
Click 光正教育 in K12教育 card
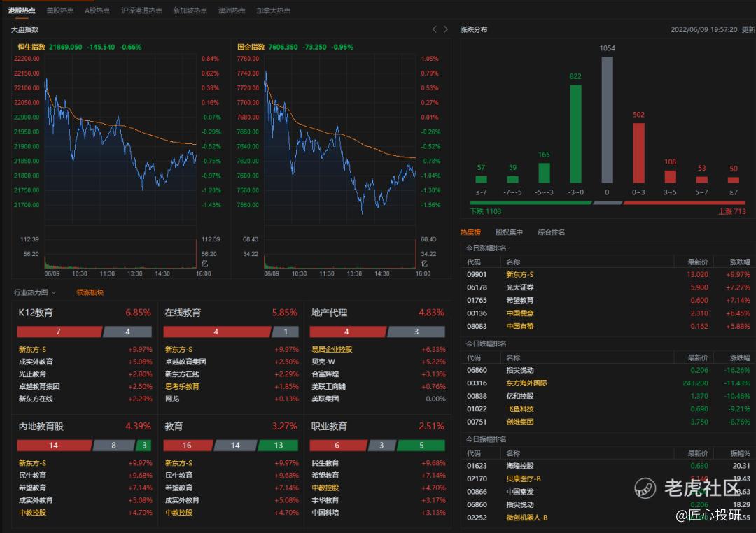click(32, 374)
